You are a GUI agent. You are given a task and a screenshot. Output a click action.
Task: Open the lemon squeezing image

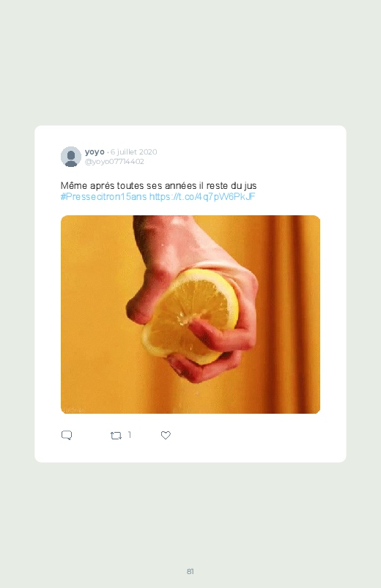click(190, 314)
